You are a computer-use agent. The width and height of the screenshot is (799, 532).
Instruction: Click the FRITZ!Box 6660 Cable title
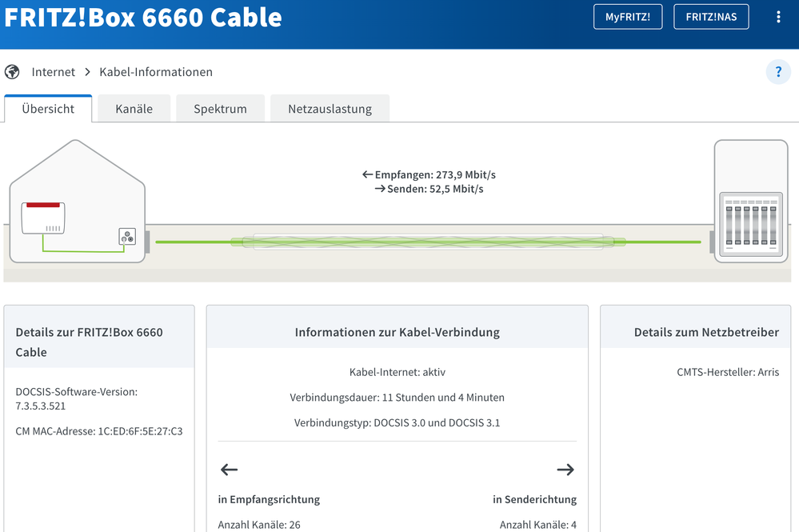(x=143, y=18)
